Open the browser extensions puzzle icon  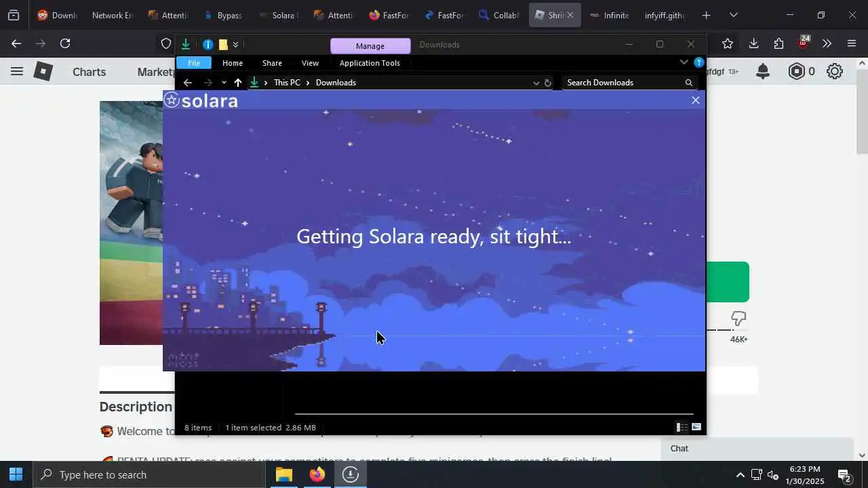778,43
